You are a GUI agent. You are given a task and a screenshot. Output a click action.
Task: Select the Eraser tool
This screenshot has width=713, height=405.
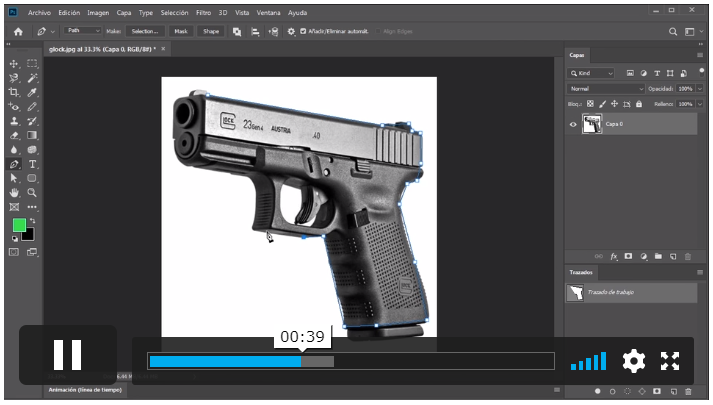[14, 135]
